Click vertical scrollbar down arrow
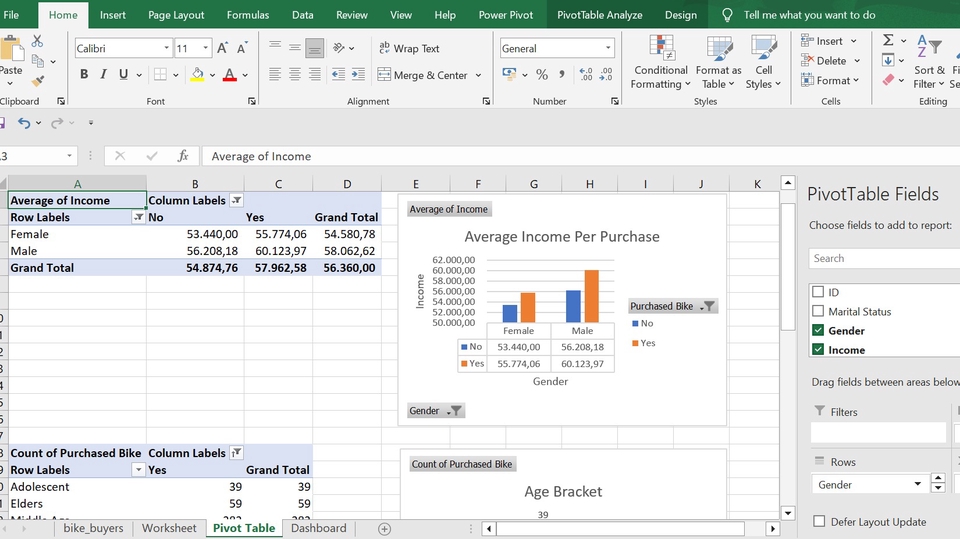 (x=788, y=513)
